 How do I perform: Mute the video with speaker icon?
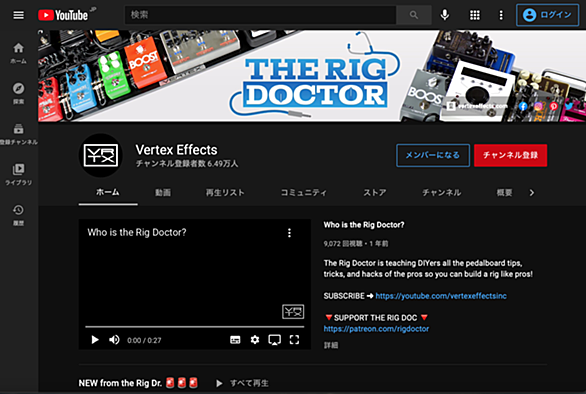[x=114, y=340]
